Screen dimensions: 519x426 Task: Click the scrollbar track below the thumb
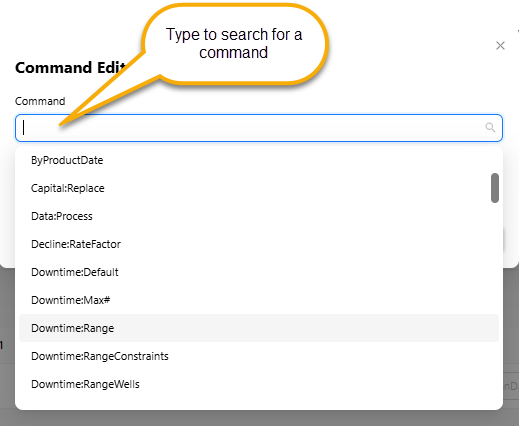pyautogui.click(x=495, y=300)
